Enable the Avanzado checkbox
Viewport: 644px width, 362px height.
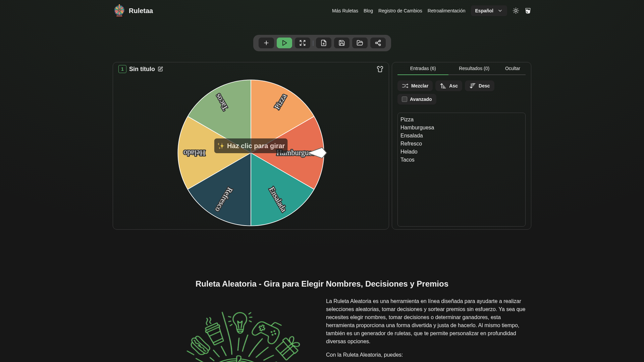click(405, 99)
